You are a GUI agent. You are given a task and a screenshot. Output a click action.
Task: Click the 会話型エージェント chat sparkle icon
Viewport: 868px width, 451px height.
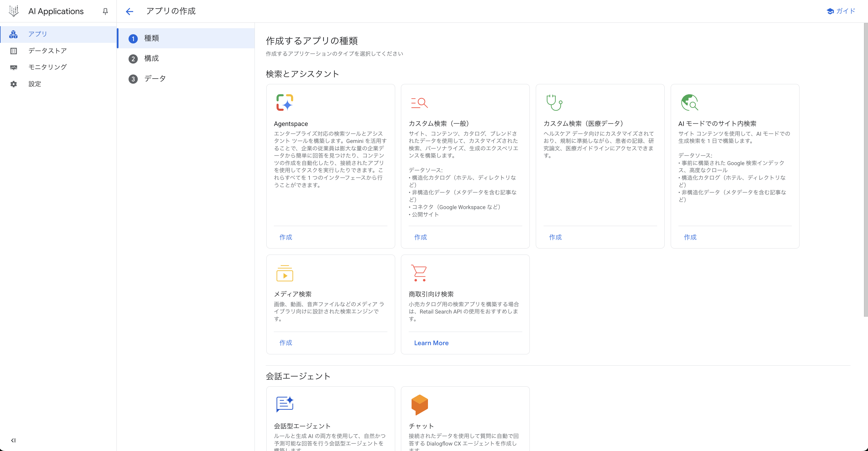(x=284, y=404)
